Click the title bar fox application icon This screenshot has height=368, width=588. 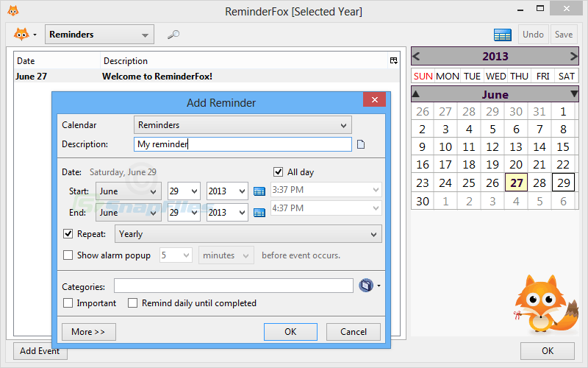13,11
